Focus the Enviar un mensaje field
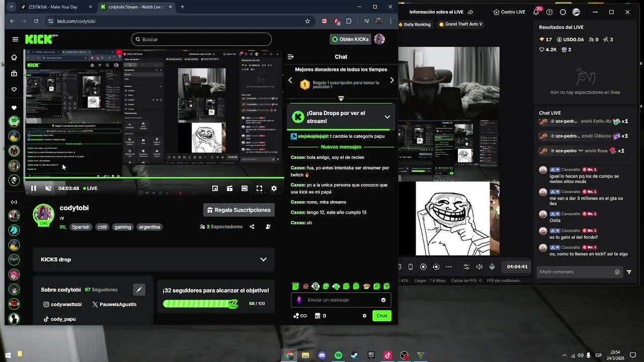Image resolution: width=644 pixels, height=362 pixels. 341,300
